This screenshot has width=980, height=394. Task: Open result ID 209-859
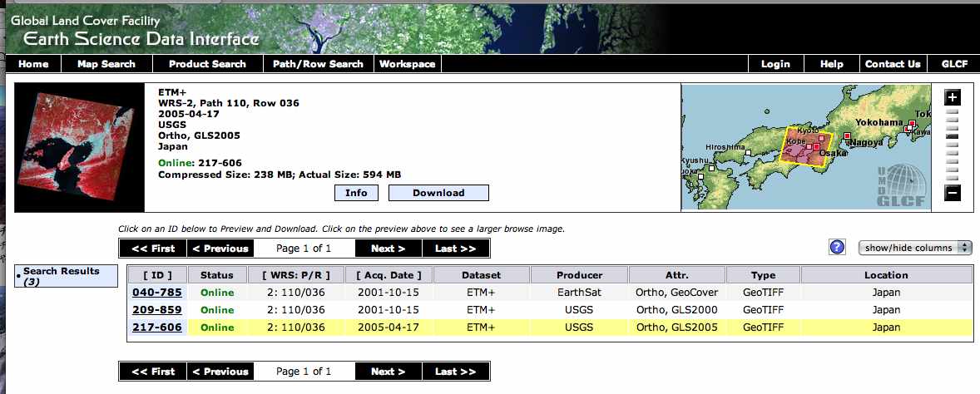(x=157, y=310)
